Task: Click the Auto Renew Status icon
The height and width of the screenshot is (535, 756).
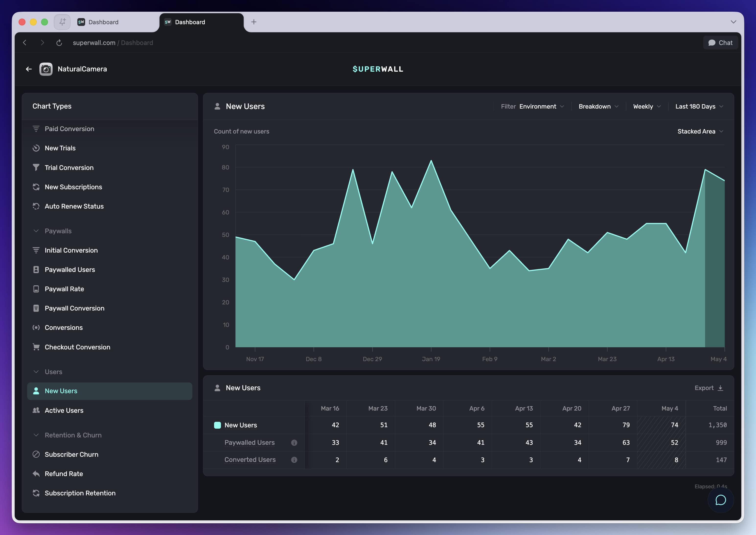Action: (36, 206)
